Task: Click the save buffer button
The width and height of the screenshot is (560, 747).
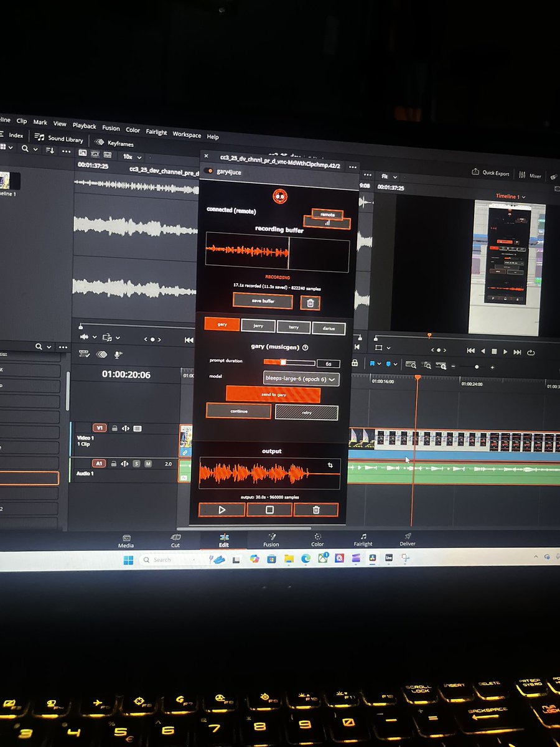Action: [263, 301]
